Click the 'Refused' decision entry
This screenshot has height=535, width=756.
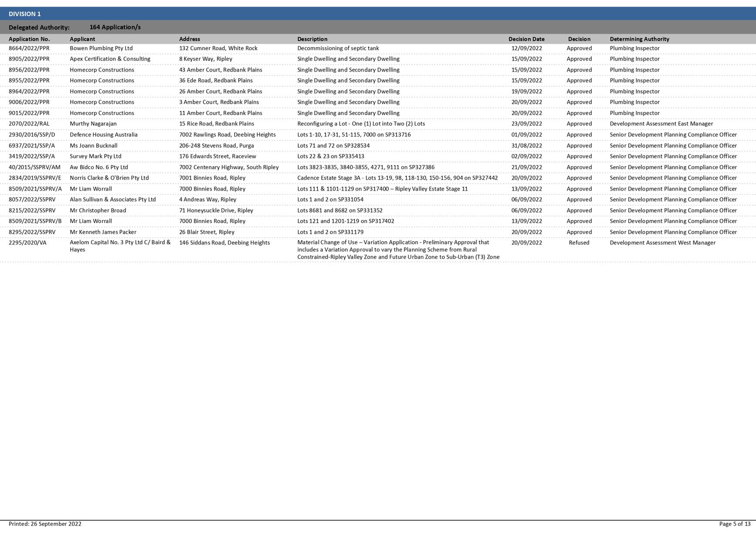click(x=579, y=242)
